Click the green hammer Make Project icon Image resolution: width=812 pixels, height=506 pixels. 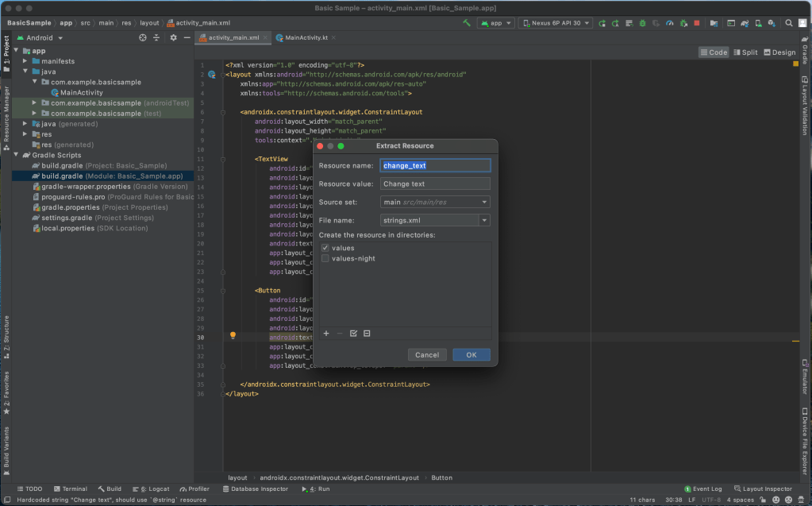click(467, 23)
